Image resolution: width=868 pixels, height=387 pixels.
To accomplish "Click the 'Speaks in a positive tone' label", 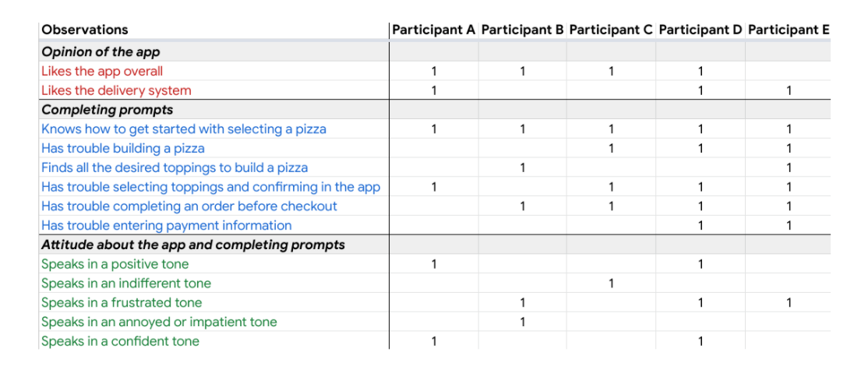I will [115, 265].
